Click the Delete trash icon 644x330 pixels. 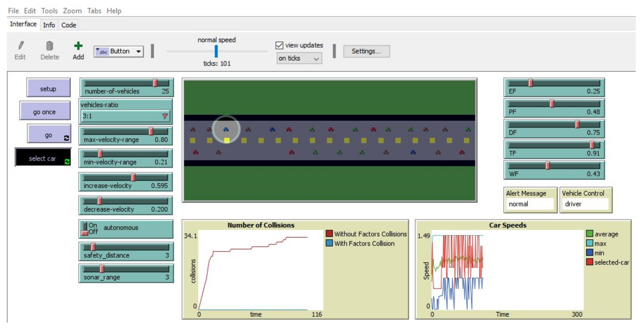coord(49,46)
